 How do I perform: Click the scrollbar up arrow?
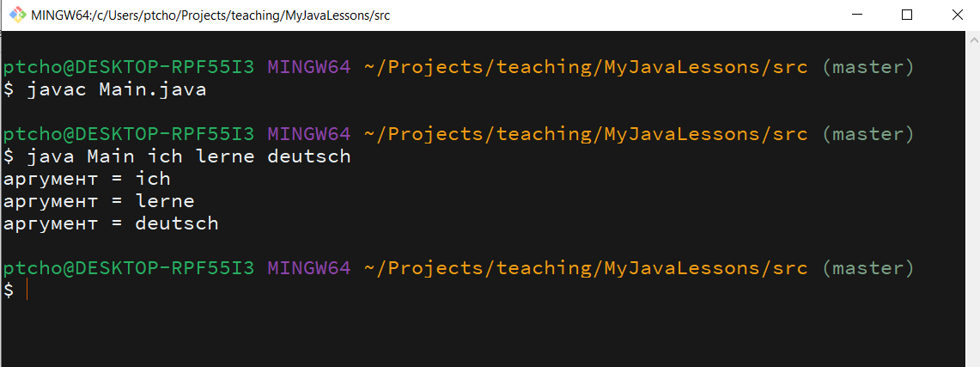[973, 39]
